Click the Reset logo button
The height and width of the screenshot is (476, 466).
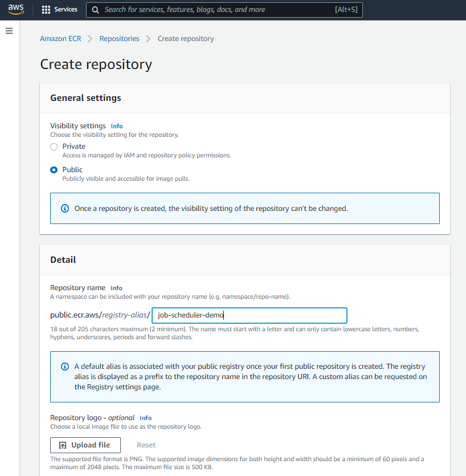[146, 445]
